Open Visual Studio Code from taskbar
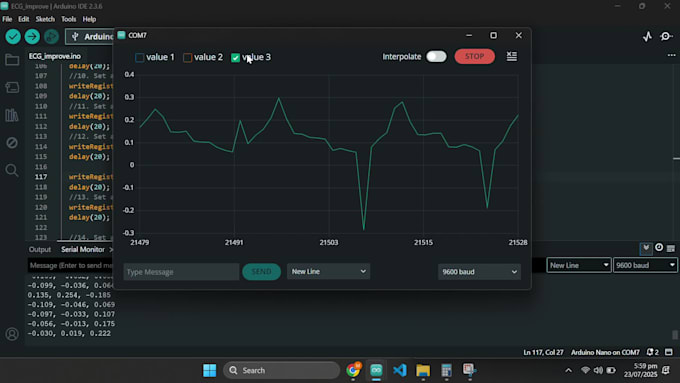 (x=399, y=370)
